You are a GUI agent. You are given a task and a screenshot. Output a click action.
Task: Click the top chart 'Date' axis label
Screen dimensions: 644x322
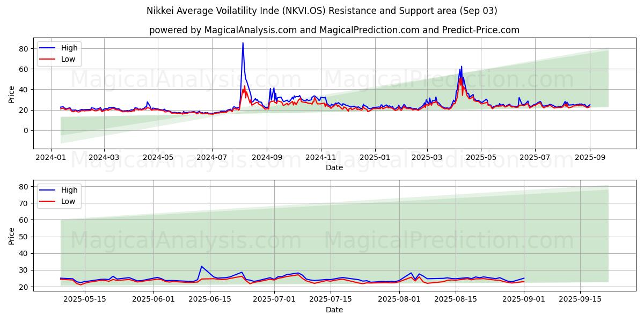(334, 168)
